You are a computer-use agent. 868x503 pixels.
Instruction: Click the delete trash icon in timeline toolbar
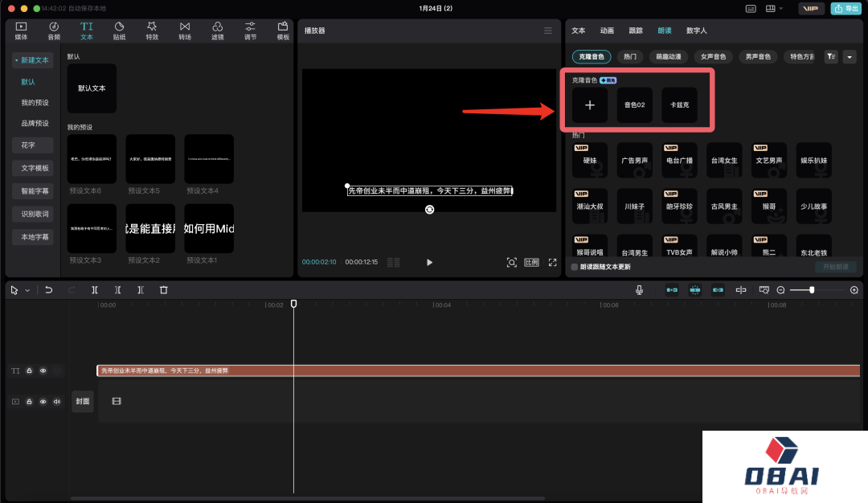click(x=163, y=290)
